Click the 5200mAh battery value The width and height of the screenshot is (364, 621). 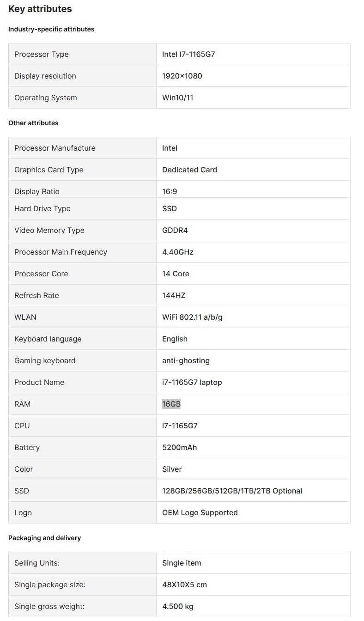click(179, 447)
